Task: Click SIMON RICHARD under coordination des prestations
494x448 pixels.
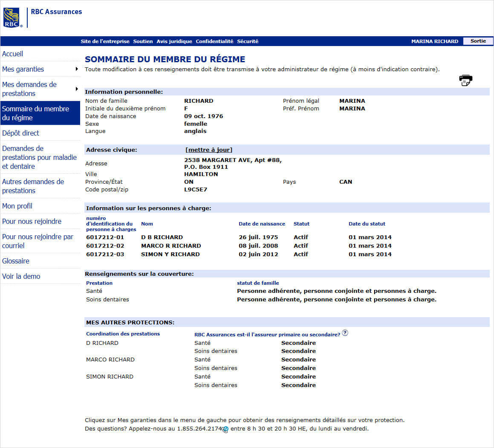Action: click(x=110, y=376)
